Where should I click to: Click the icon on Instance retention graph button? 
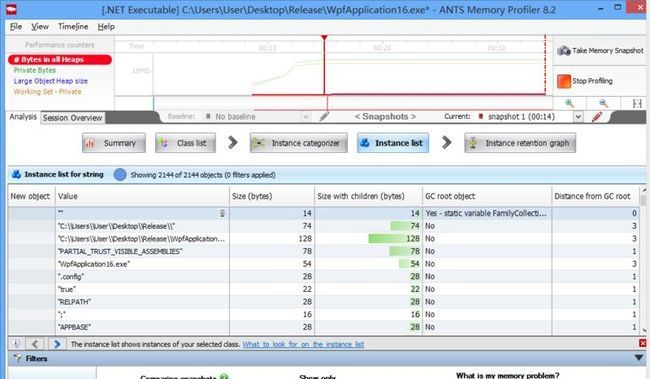tap(473, 143)
